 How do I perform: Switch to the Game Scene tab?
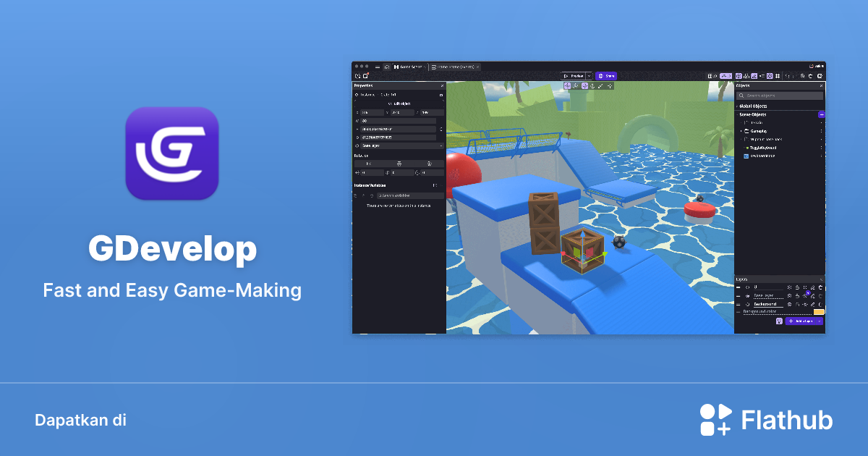[409, 67]
